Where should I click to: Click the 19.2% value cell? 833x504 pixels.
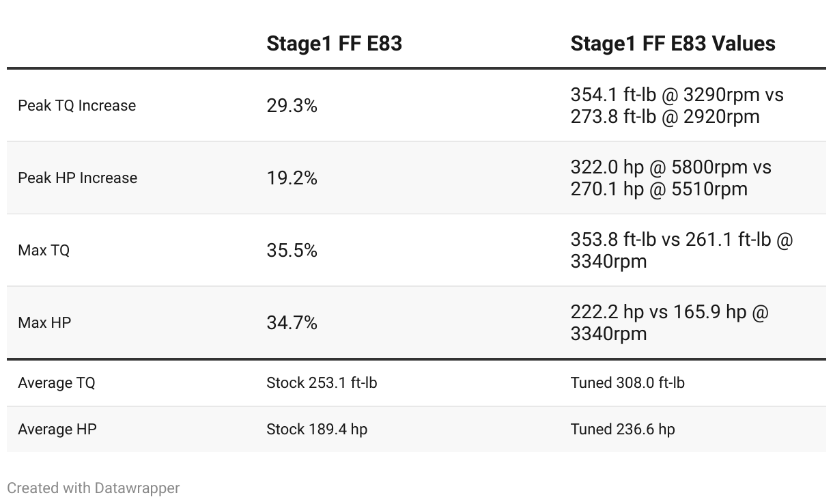292,178
